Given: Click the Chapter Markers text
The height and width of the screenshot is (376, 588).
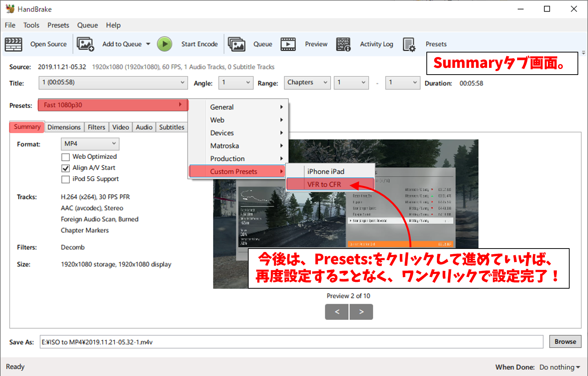Looking at the screenshot, I should pyautogui.click(x=85, y=231).
